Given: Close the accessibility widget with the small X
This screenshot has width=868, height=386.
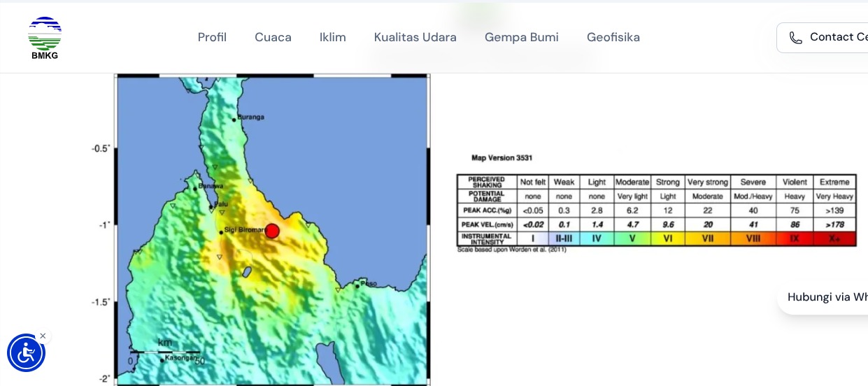Looking at the screenshot, I should (43, 336).
